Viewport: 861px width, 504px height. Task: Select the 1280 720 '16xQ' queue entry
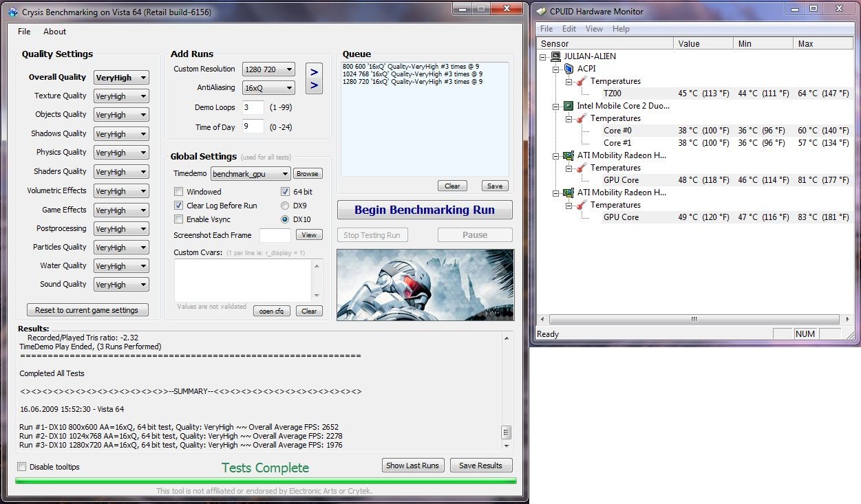412,81
